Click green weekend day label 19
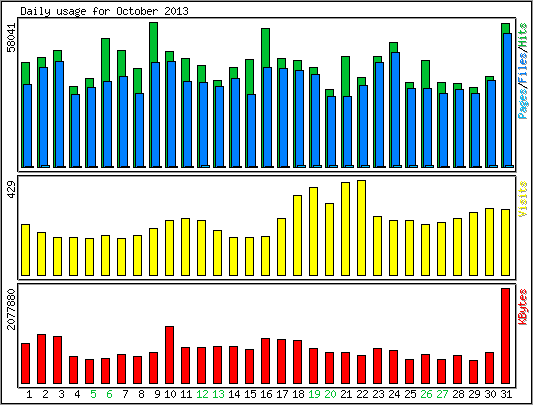Screen dimensions: 533x405 coord(314,394)
